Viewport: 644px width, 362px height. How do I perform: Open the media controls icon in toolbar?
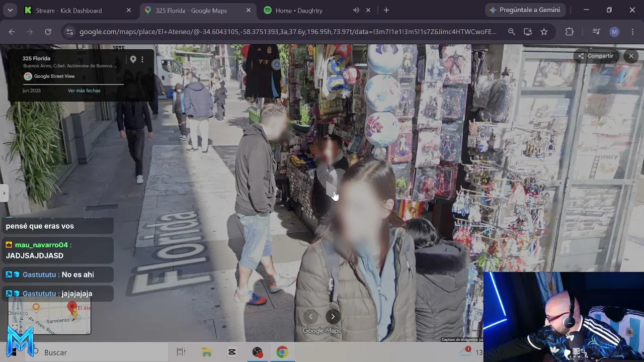(x=596, y=32)
